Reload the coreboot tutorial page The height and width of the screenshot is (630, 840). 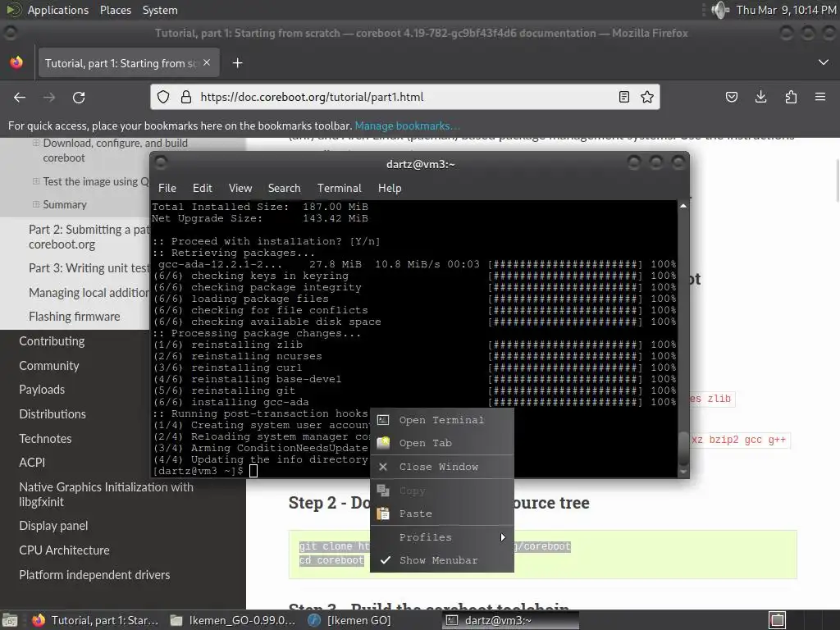(79, 97)
